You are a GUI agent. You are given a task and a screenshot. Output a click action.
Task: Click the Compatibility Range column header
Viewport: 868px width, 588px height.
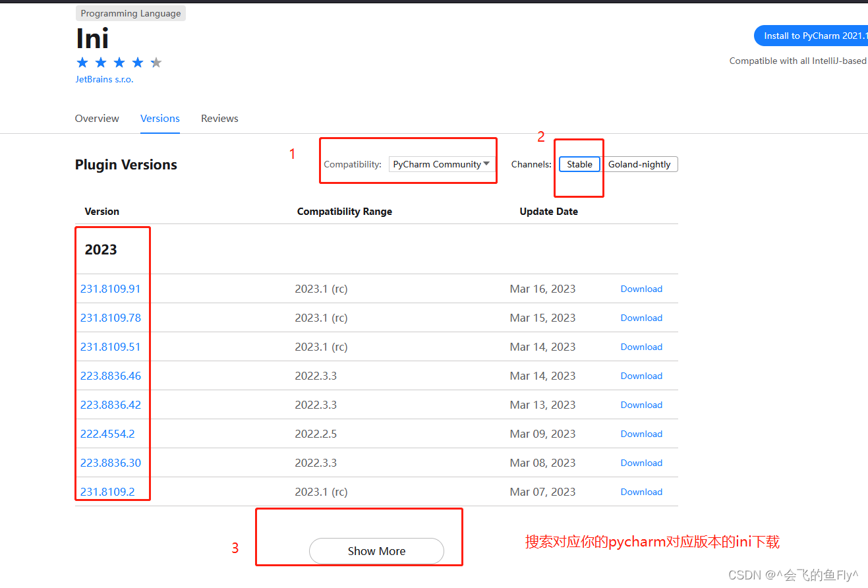point(345,212)
